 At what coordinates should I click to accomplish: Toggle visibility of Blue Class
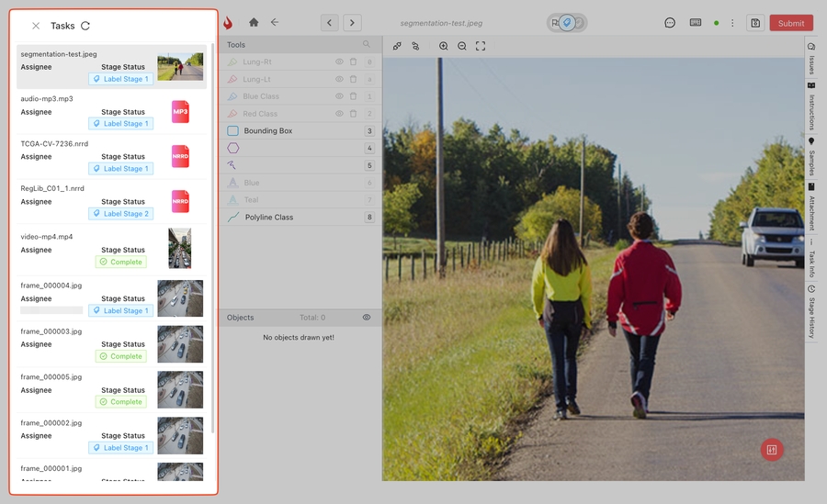339,96
